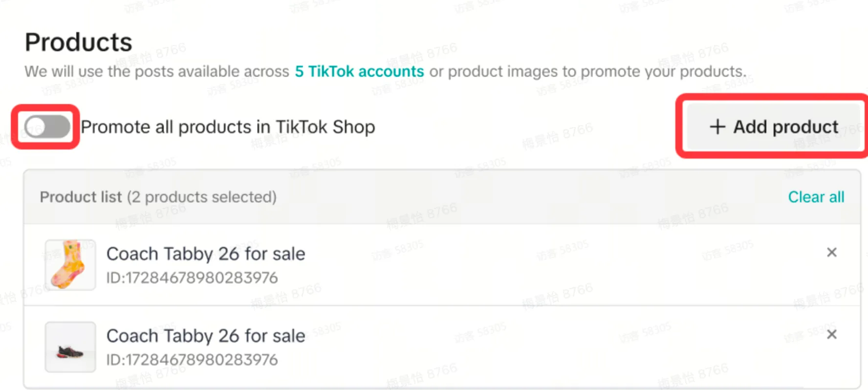Viewport: 868px width, 390px height.
Task: Click the first 'Coach Tabby 26 for sale' title
Action: coord(206,254)
